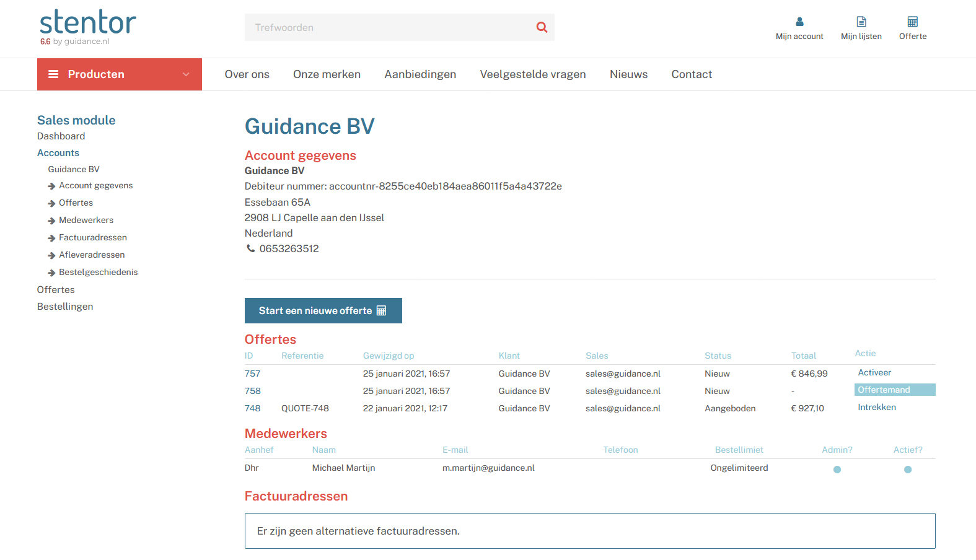Click Activeer for quote 757
This screenshot has width=976, height=560.
[x=874, y=372]
